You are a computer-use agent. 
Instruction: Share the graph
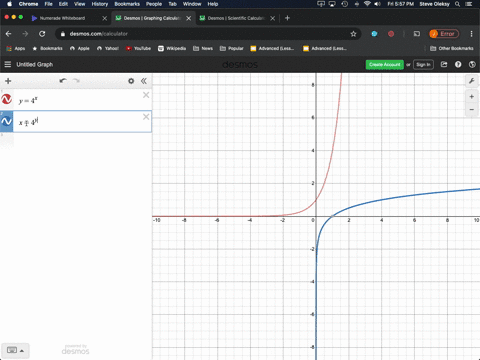pyautogui.click(x=444, y=64)
